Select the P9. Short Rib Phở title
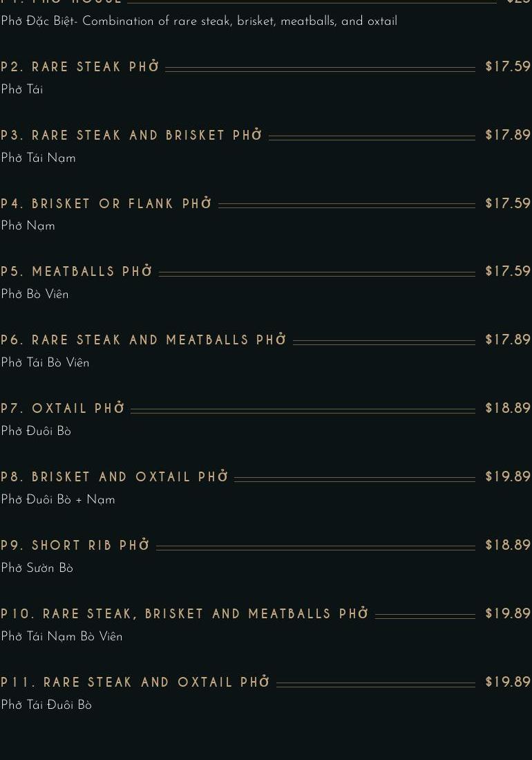This screenshot has height=760, width=532. point(75,546)
